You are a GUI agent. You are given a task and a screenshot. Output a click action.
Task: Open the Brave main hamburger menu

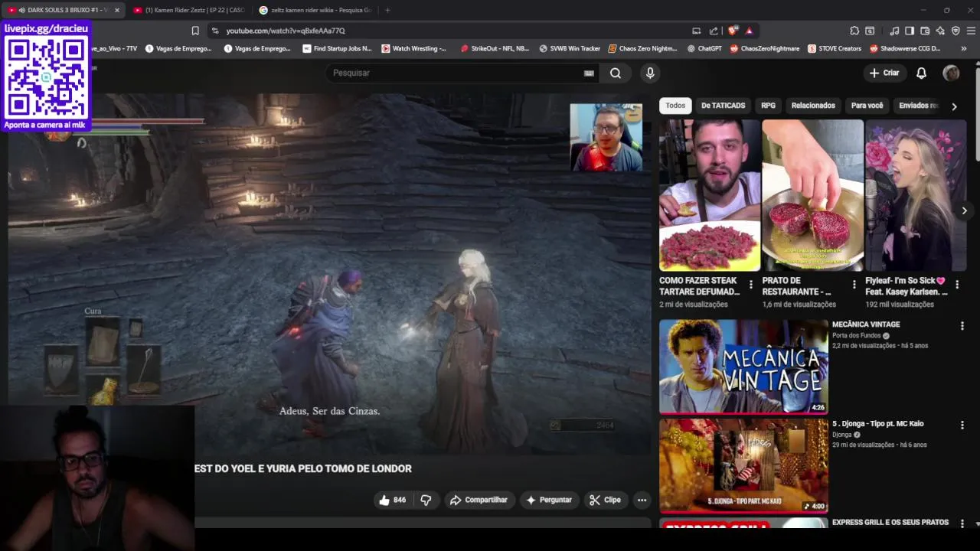pyautogui.click(x=972, y=31)
